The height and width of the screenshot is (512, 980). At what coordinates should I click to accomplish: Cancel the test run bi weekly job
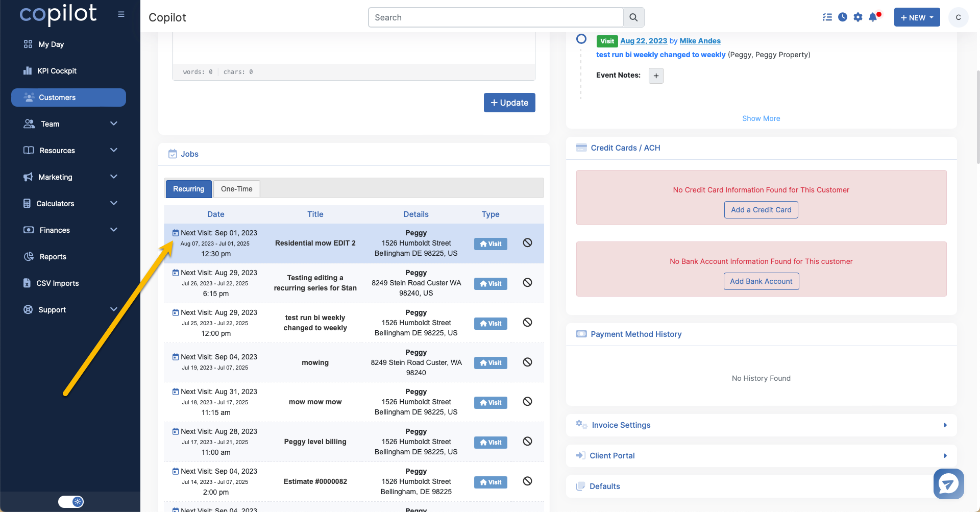click(x=528, y=323)
